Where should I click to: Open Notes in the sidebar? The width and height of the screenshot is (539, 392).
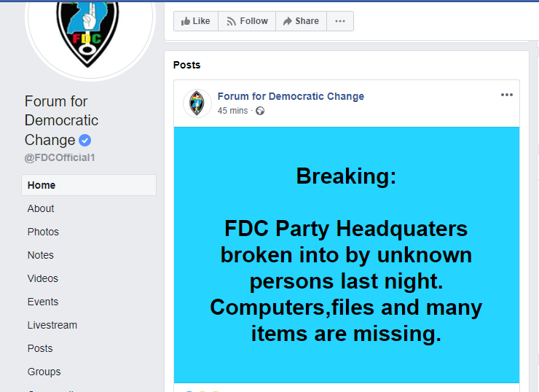41,255
